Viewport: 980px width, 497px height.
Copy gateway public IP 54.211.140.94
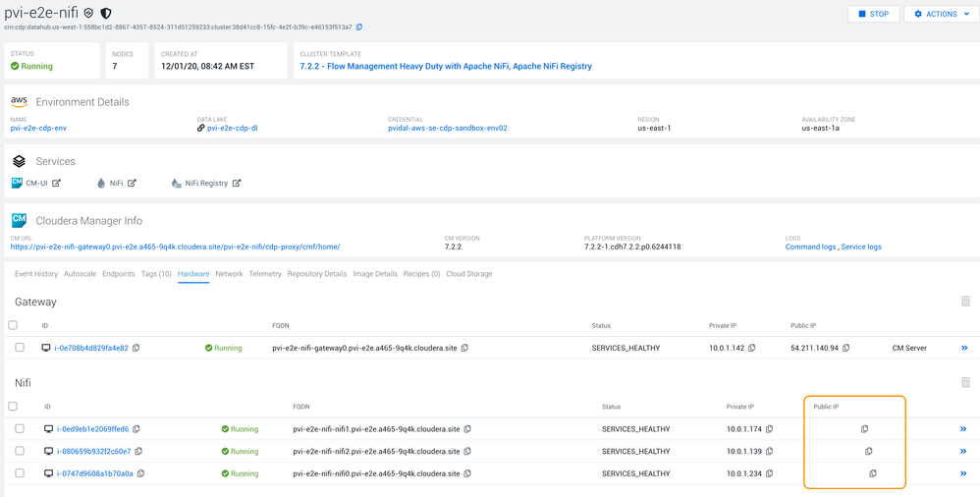(845, 348)
